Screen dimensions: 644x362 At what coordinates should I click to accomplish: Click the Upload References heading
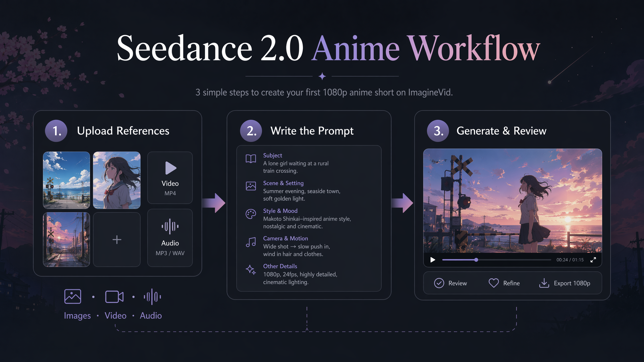point(123,131)
